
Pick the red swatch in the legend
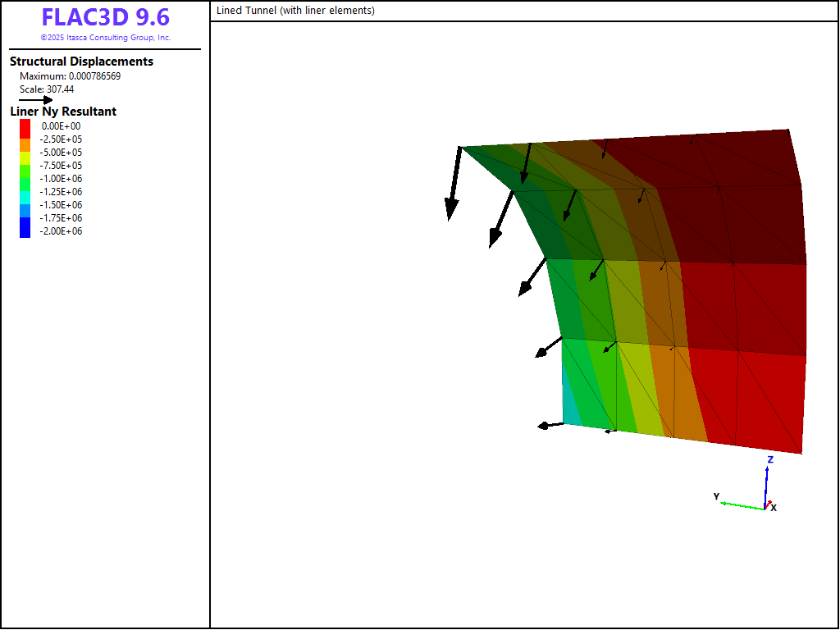[x=25, y=126]
